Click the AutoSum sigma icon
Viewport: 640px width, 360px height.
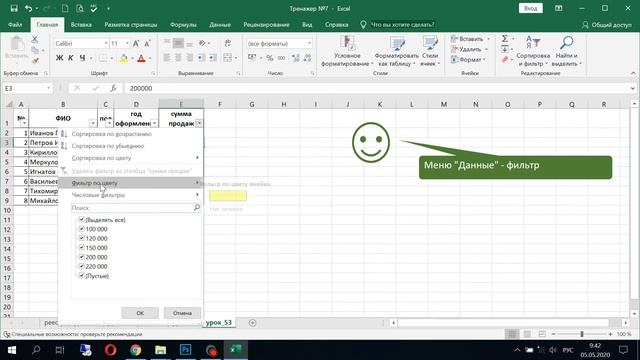[505, 39]
